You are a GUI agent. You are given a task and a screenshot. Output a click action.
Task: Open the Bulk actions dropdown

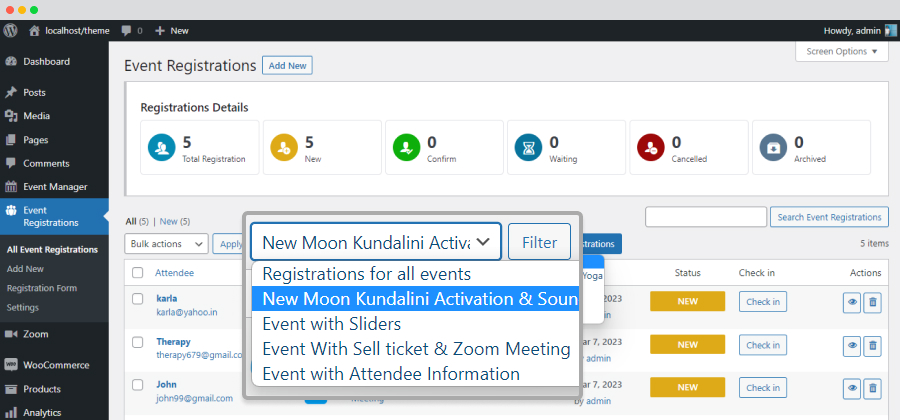(x=166, y=244)
